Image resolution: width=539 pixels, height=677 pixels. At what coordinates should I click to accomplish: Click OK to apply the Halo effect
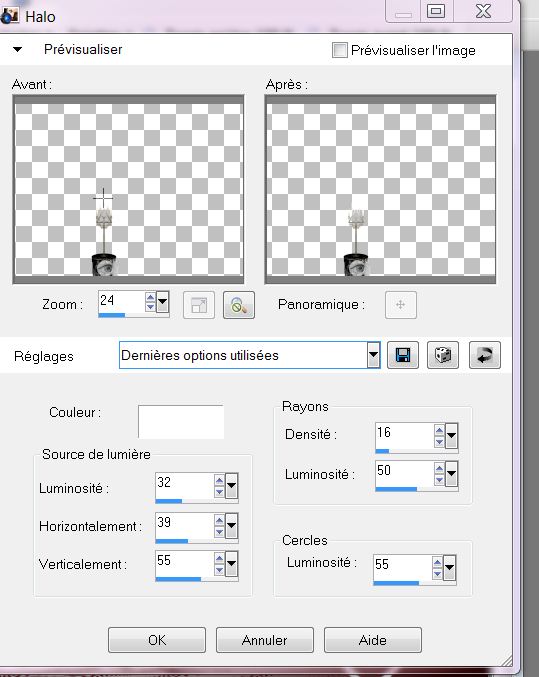pyautogui.click(x=157, y=640)
